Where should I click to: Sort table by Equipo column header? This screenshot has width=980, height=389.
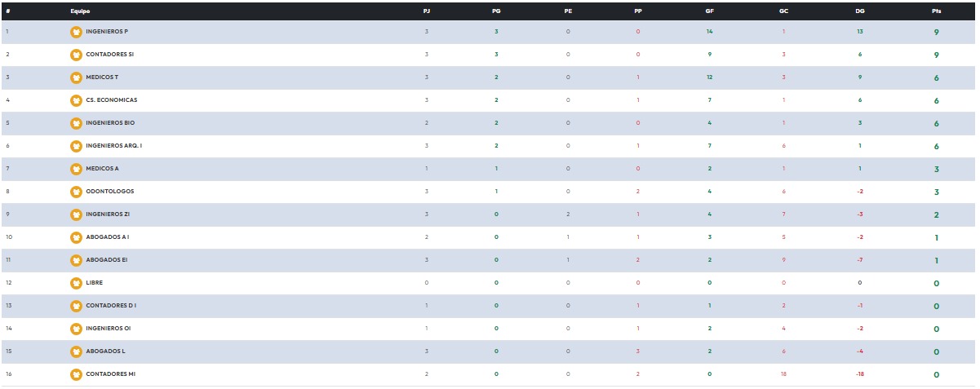coord(80,11)
